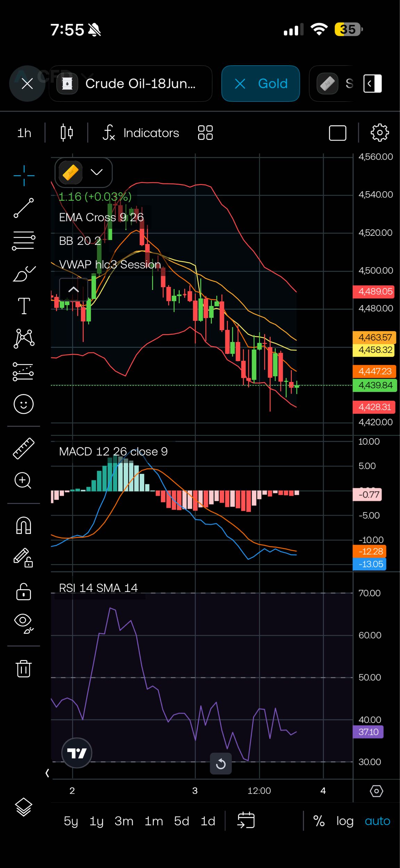Screen dimensions: 400x868
Task: Open the 1h timeframe selector
Action: pyautogui.click(x=24, y=133)
